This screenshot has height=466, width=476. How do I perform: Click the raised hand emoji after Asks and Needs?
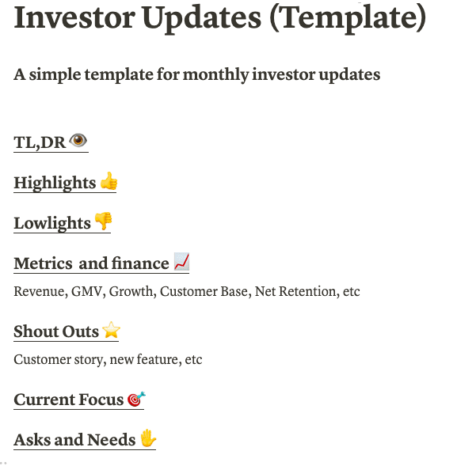pos(148,438)
